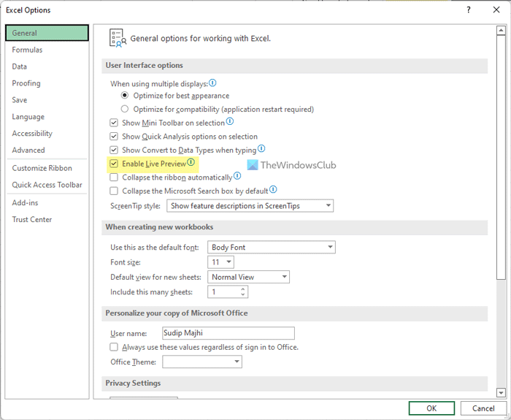Select the General category

pos(47,33)
